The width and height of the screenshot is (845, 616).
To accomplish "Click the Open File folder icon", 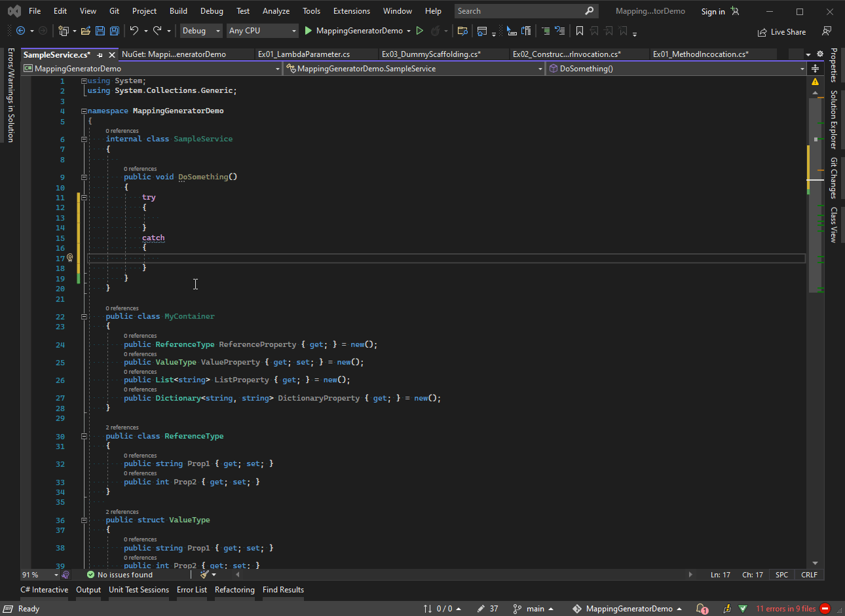I will pyautogui.click(x=86, y=31).
